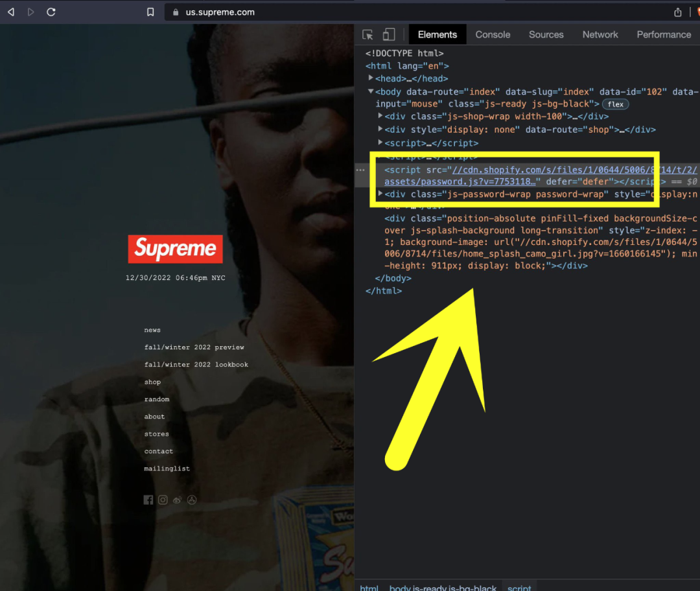The width and height of the screenshot is (700, 591).
Task: Expand the head element node
Action: [371, 78]
